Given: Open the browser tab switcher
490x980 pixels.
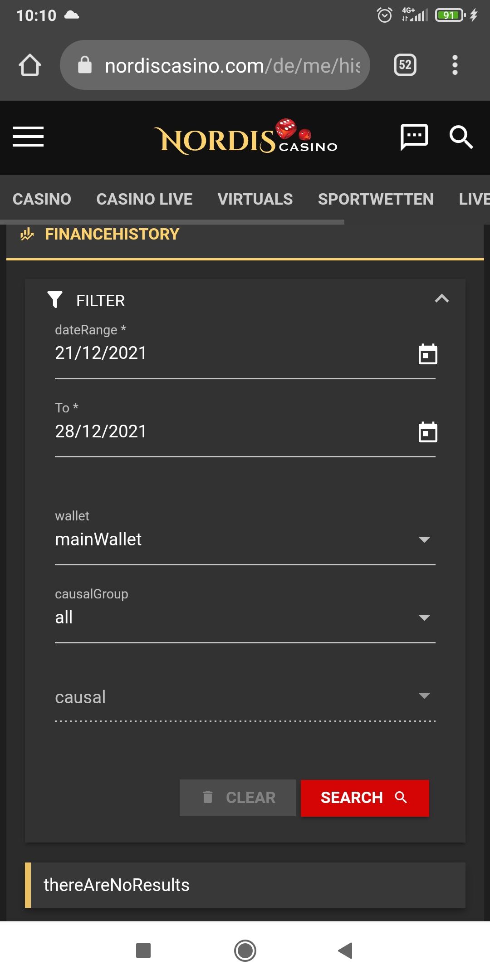Looking at the screenshot, I should [405, 65].
